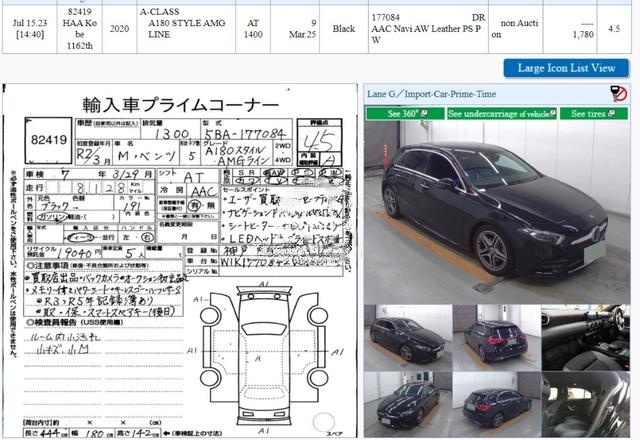Click the 4.5 grade cell
This screenshot has height=440, width=640.
(x=613, y=30)
